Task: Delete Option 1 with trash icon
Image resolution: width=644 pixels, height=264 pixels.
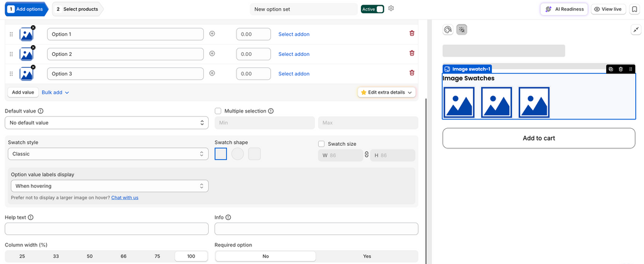Action: click(412, 34)
